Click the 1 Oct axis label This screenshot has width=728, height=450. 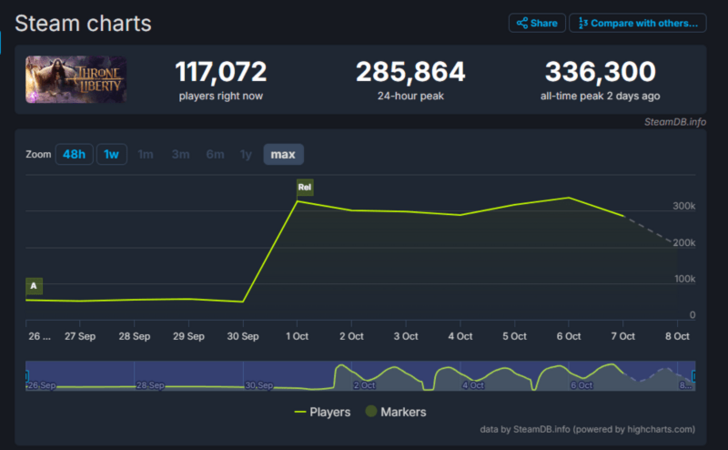point(297,336)
